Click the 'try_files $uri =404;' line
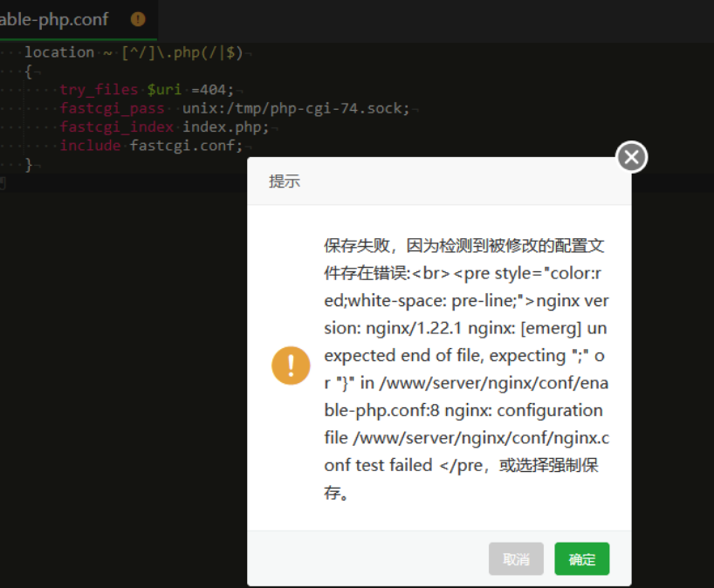The height and width of the screenshot is (588, 714). click(x=147, y=90)
